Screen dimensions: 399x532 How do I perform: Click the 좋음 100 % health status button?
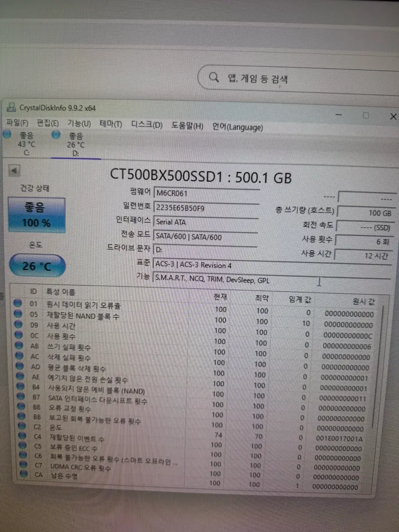[x=36, y=214]
